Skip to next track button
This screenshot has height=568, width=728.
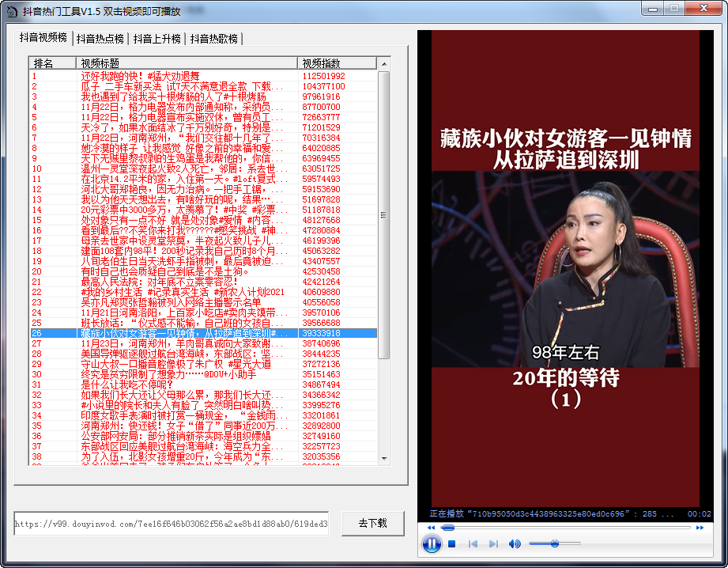493,543
